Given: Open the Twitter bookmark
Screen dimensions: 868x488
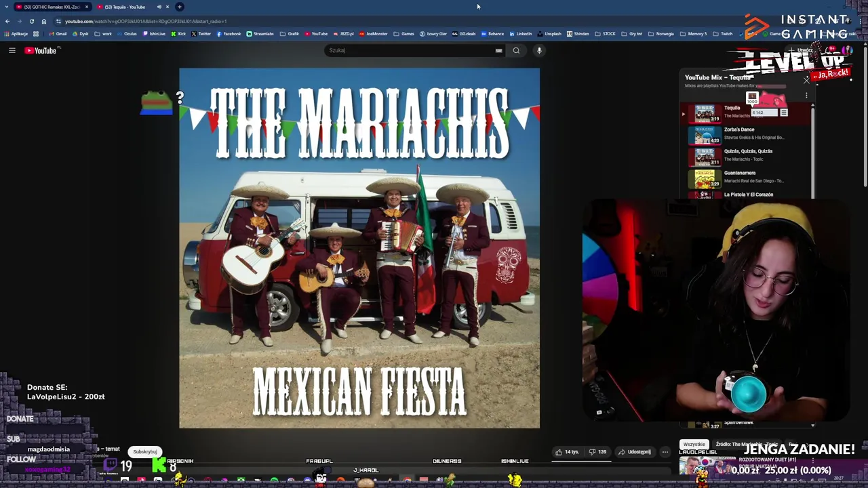Looking at the screenshot, I should point(201,34).
